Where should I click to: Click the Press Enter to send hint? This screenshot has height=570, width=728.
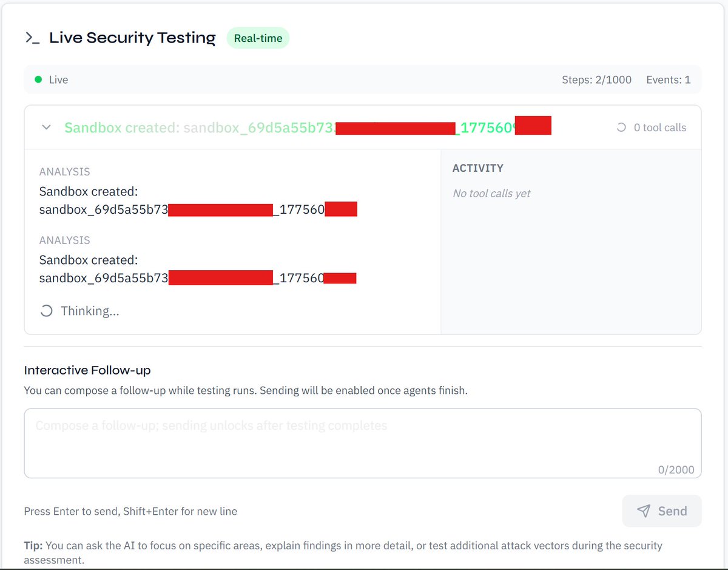point(130,511)
